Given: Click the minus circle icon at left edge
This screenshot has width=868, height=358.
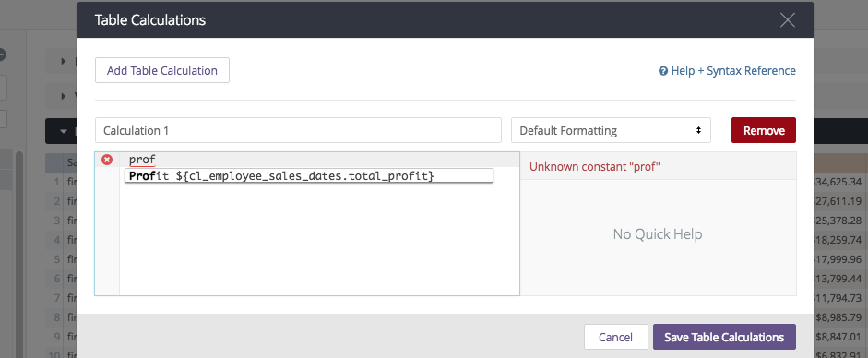Looking at the screenshot, I should [x=2, y=54].
